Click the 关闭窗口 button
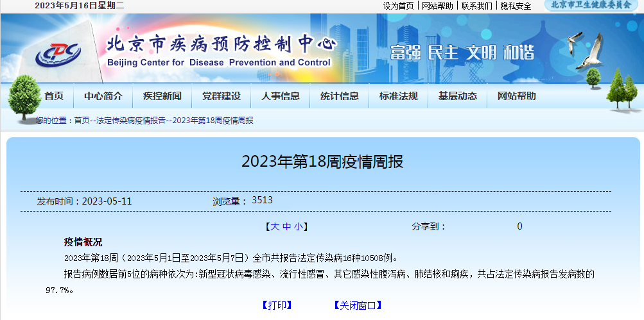Image resolution: width=644 pixels, height=320 pixels. (358, 305)
